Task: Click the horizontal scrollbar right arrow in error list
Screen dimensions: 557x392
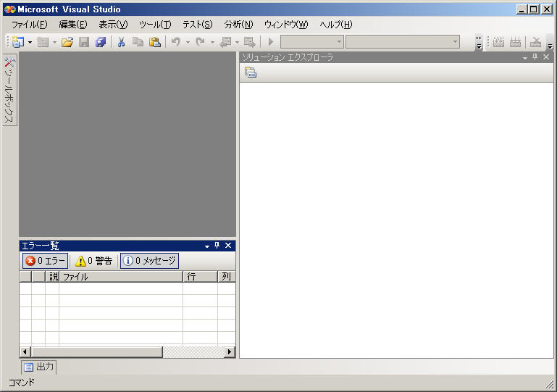Action: click(230, 351)
